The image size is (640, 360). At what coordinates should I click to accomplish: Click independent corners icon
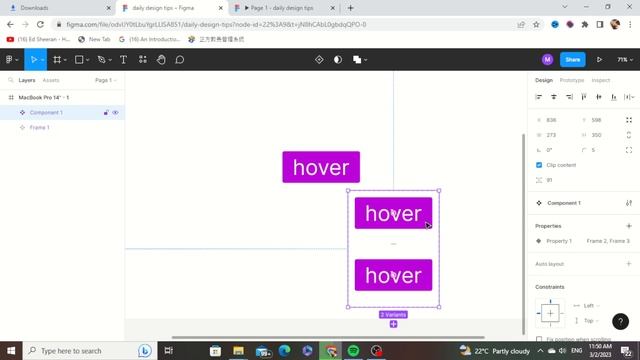tap(629, 150)
